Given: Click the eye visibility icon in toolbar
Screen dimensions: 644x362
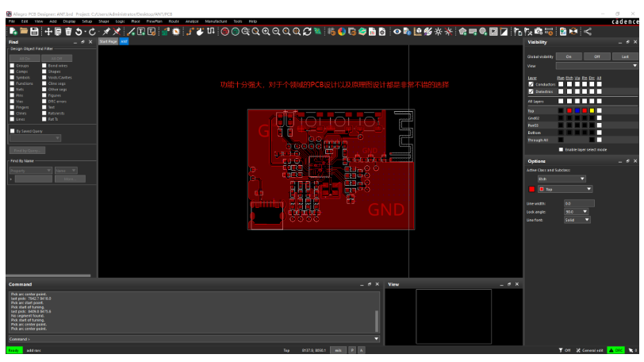Looking at the screenshot, I should point(397,32).
